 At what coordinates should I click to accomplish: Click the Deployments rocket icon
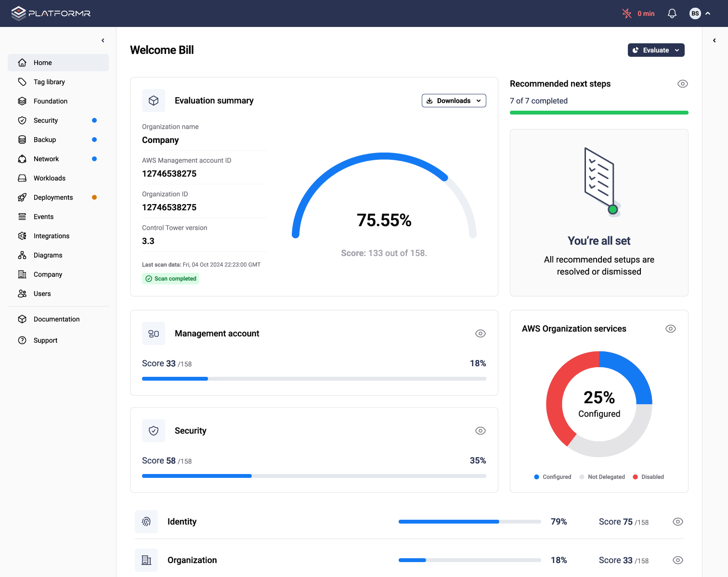22,197
